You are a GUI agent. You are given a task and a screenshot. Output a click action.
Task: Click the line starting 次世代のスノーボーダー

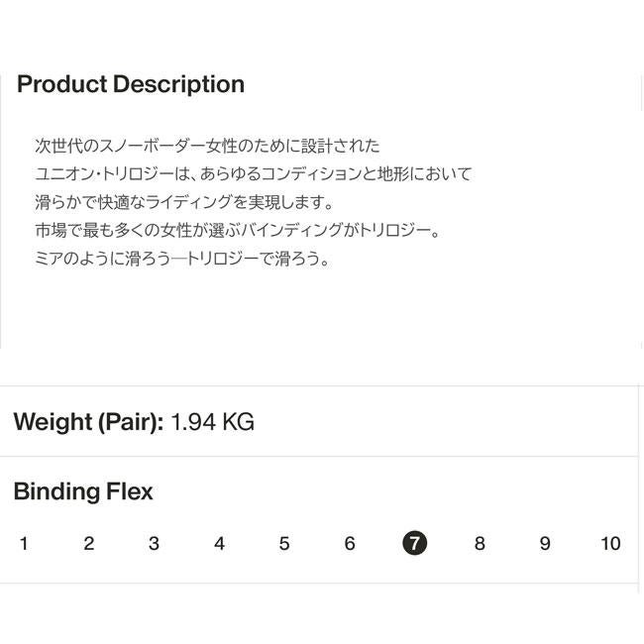point(207,146)
